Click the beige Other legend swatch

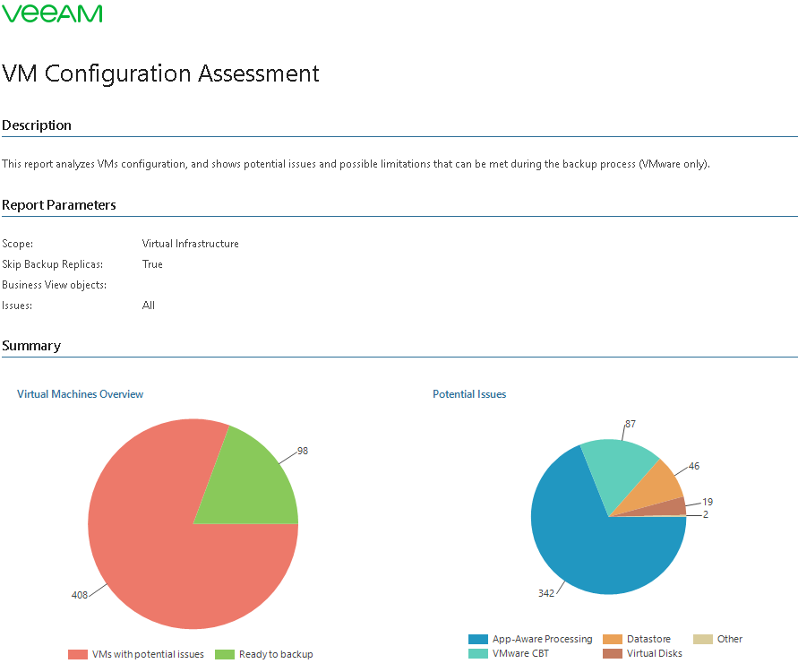(703, 640)
